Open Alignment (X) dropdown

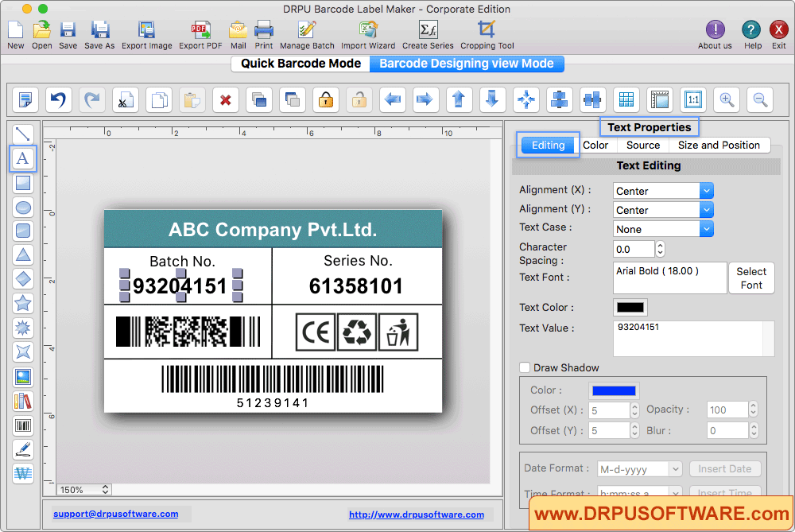(663, 191)
